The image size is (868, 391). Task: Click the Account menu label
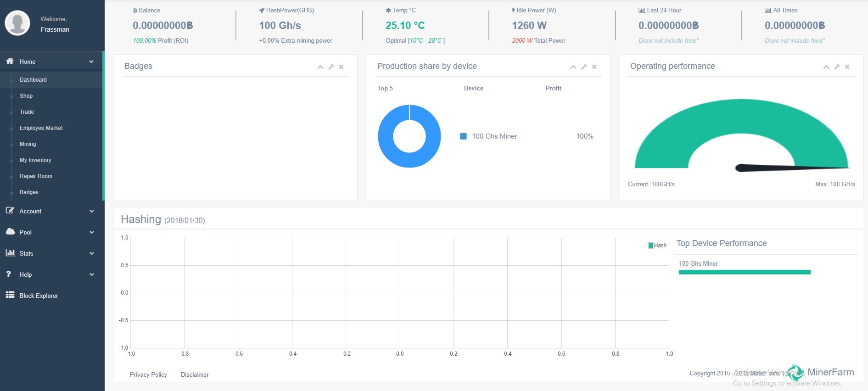pyautogui.click(x=30, y=211)
